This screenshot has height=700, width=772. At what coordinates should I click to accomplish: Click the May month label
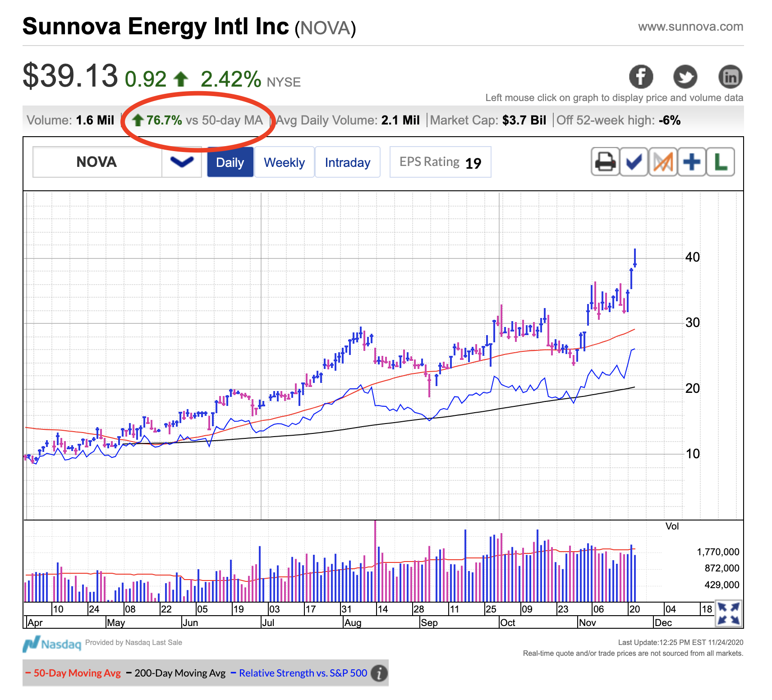point(116,623)
